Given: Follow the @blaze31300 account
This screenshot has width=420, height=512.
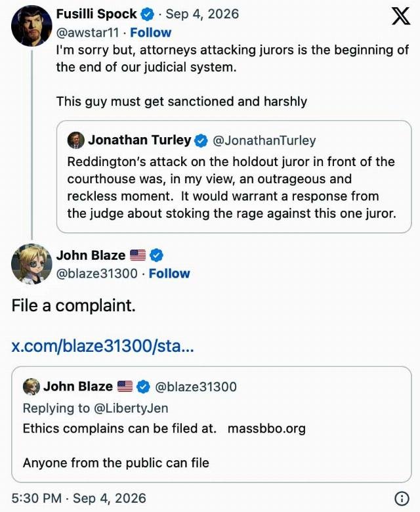Looking at the screenshot, I should pyautogui.click(x=169, y=274).
